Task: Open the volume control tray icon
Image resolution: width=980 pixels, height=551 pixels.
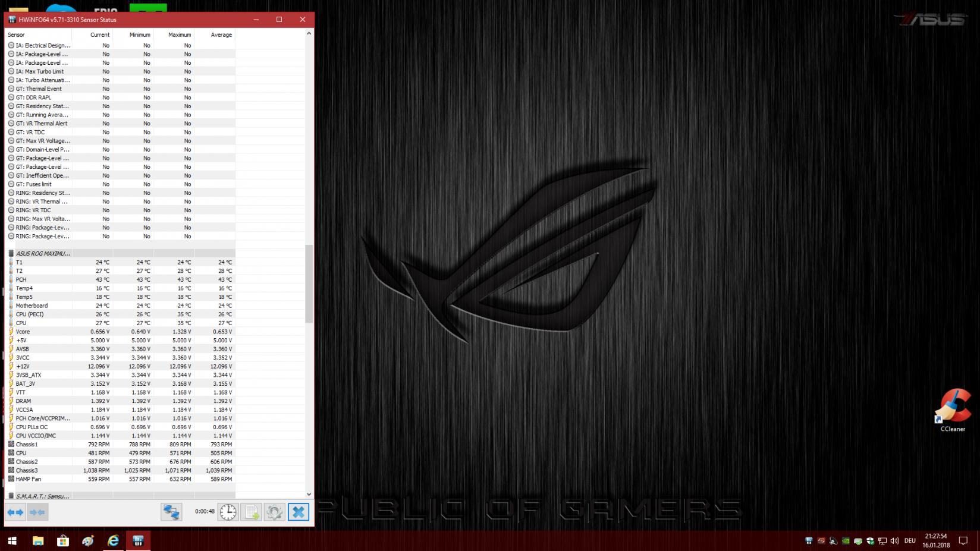Action: [x=894, y=541]
